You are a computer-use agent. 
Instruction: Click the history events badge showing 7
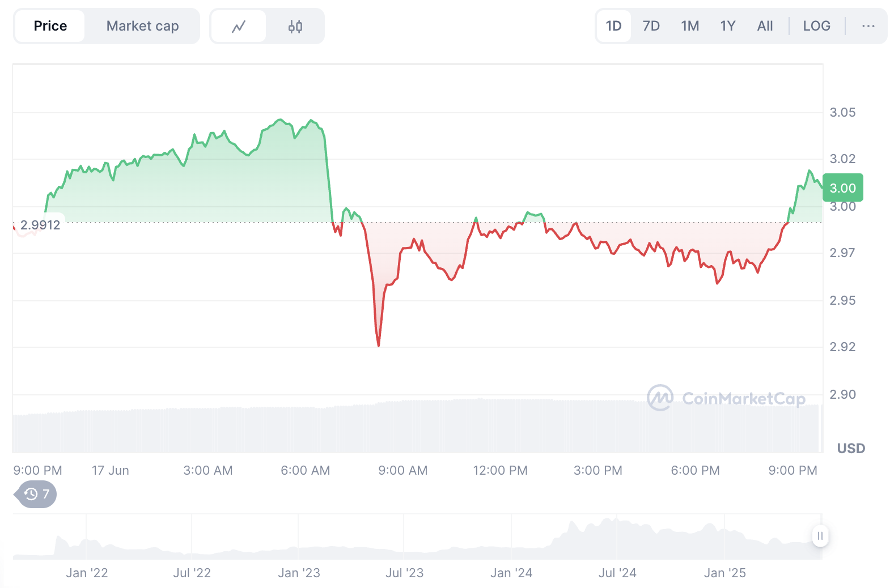click(x=37, y=495)
